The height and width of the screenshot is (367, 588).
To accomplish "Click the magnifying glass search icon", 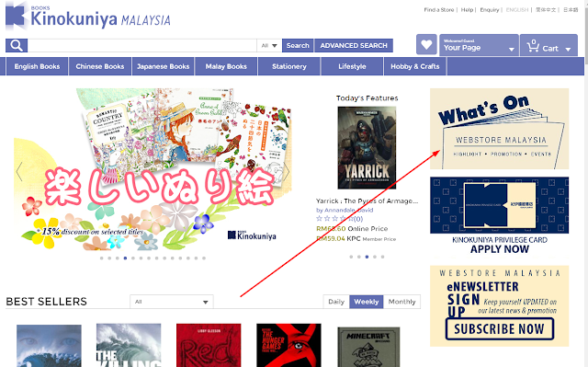I will click(17, 45).
